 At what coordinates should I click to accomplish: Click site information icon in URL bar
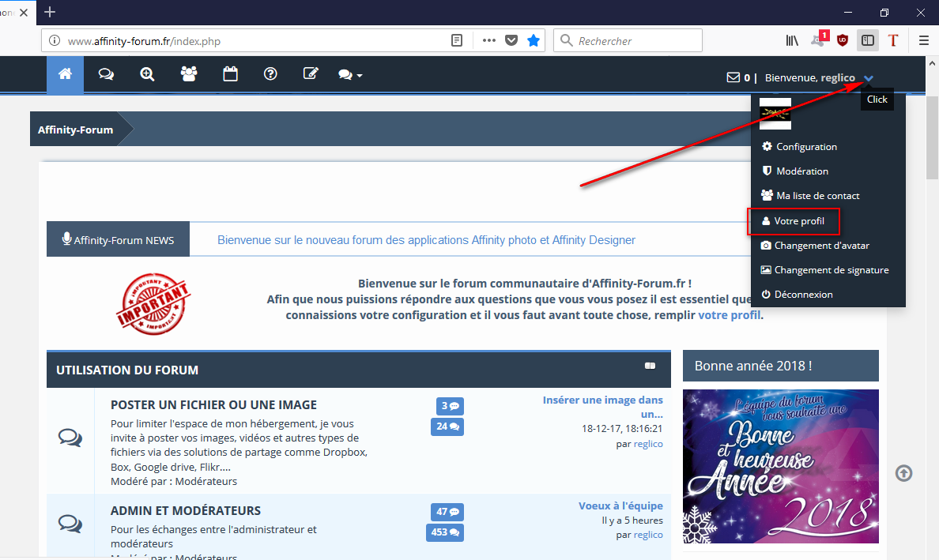(54, 41)
